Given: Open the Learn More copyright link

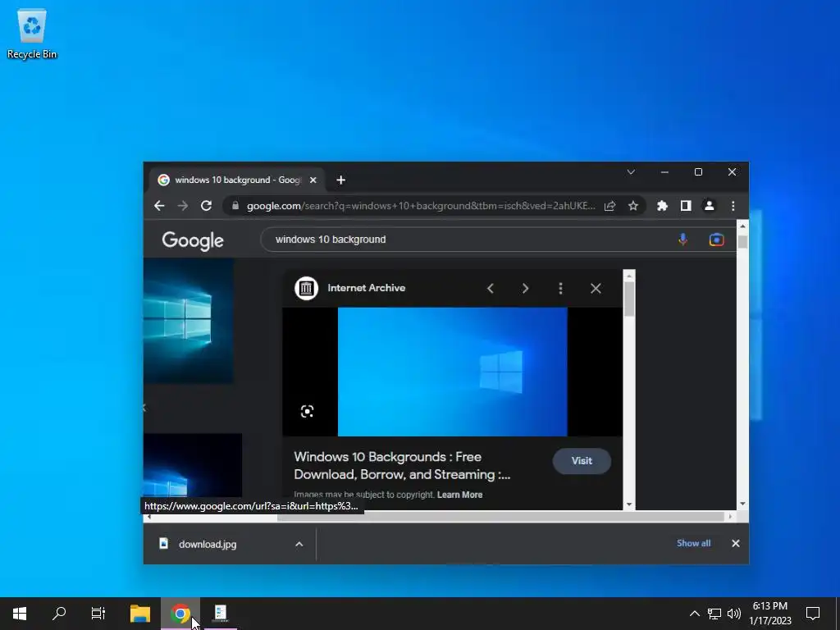Looking at the screenshot, I should [x=459, y=495].
